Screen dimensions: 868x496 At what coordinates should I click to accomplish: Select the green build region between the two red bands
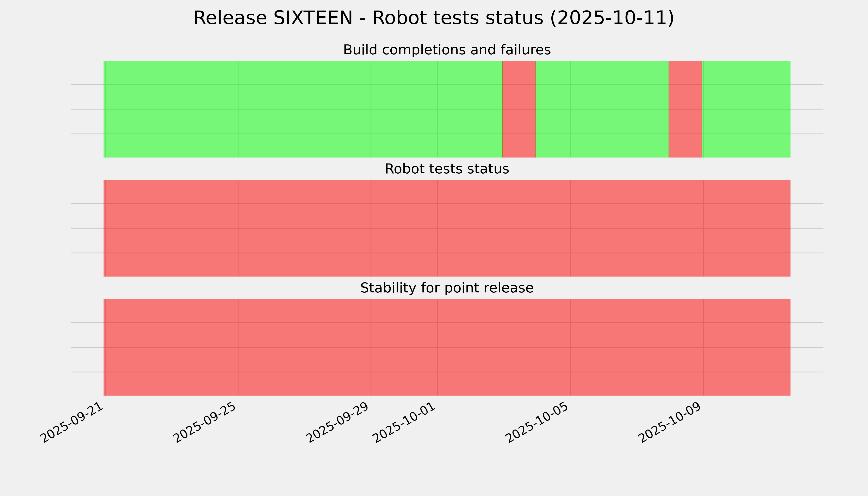(x=602, y=109)
